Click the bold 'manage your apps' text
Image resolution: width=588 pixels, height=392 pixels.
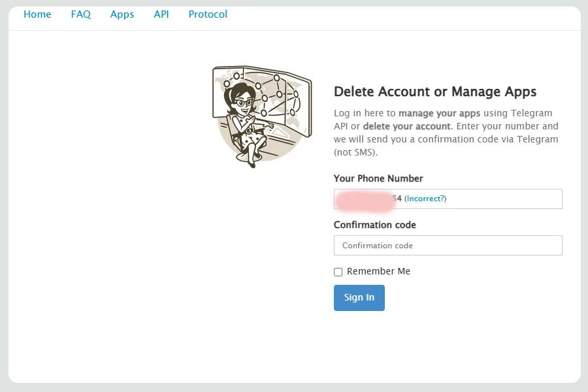439,113
